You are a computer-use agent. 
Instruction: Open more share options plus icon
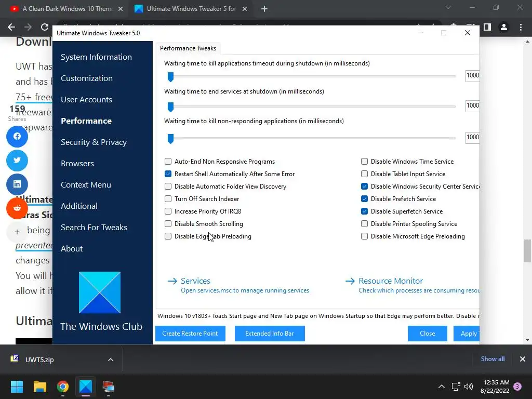17,232
